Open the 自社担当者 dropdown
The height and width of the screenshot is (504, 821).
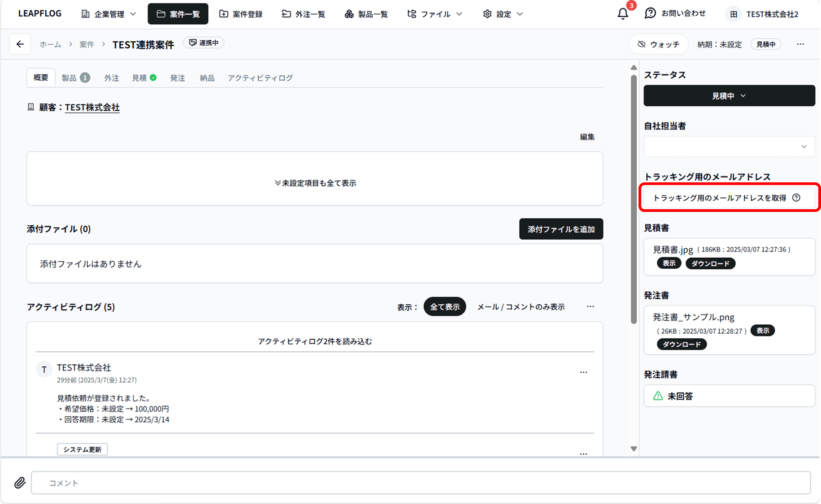coord(729,146)
